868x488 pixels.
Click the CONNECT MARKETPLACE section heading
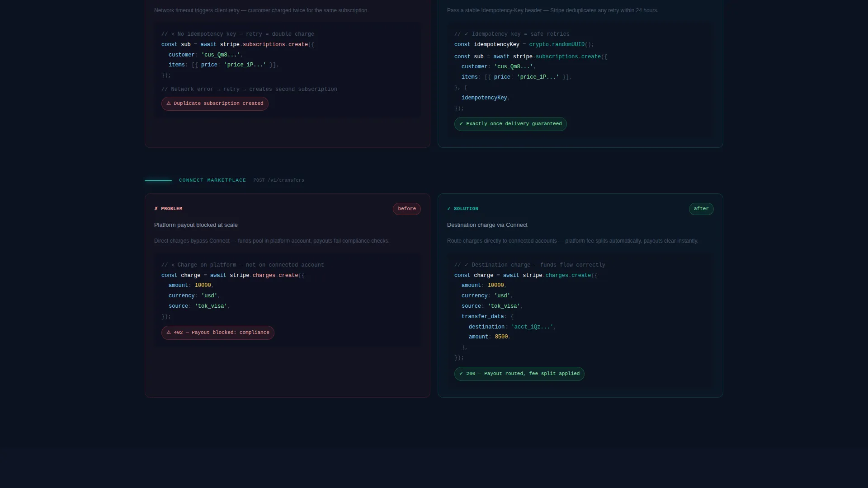click(x=212, y=180)
